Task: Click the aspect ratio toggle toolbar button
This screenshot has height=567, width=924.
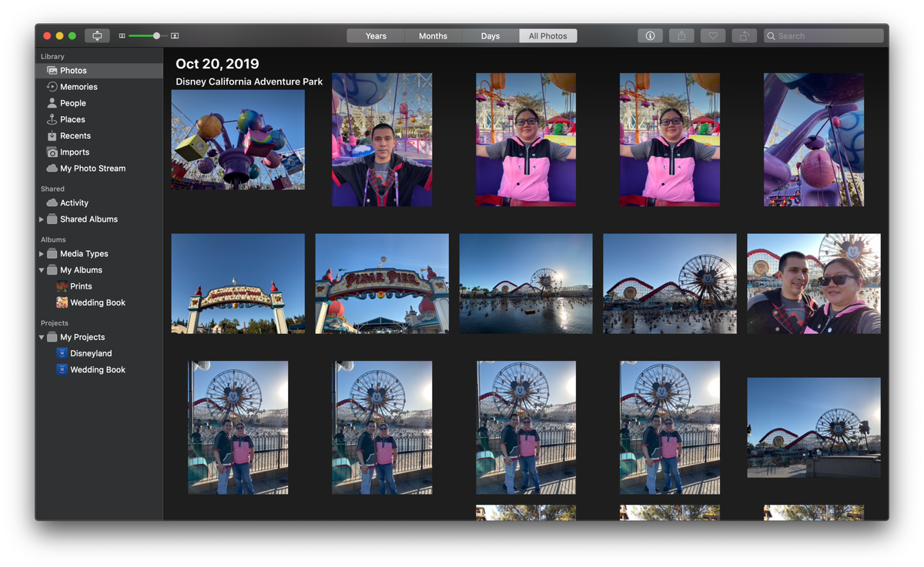Action: (97, 35)
